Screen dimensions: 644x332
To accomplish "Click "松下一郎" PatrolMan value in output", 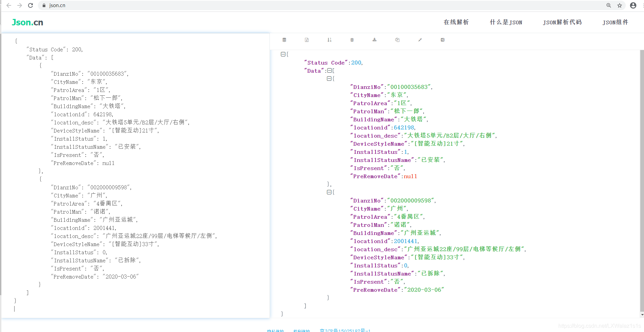I will point(407,111).
